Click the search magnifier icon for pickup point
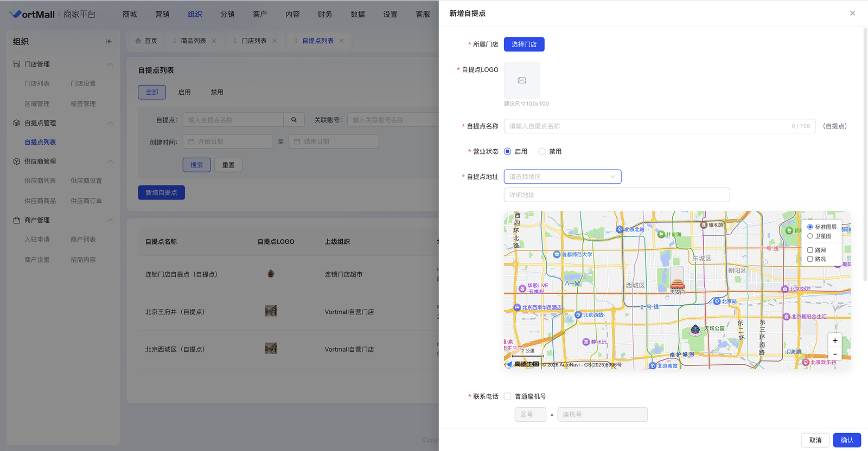The height and width of the screenshot is (451, 868). (x=293, y=120)
